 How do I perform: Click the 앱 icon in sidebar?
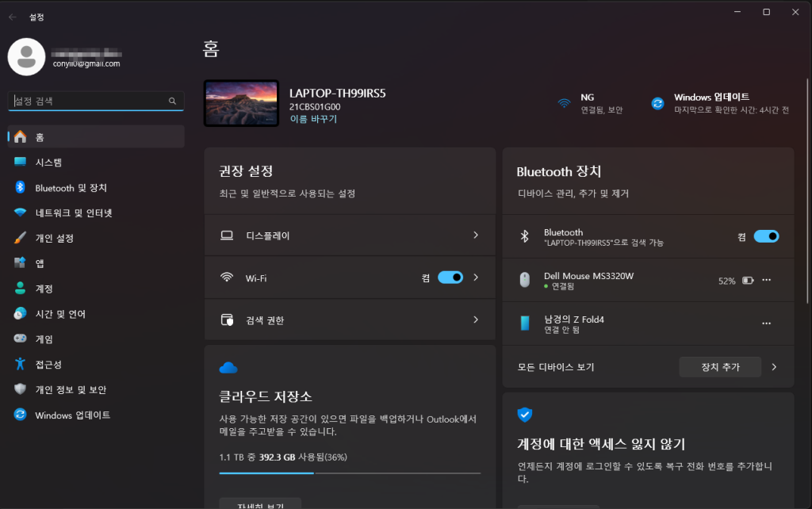pos(20,263)
